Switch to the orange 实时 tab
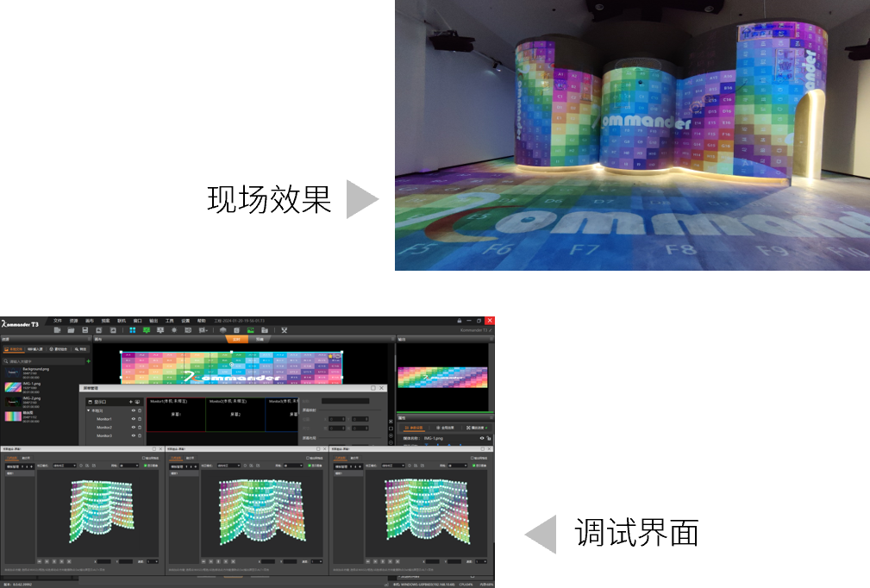Viewport: 870px width, 588px height. click(x=236, y=340)
